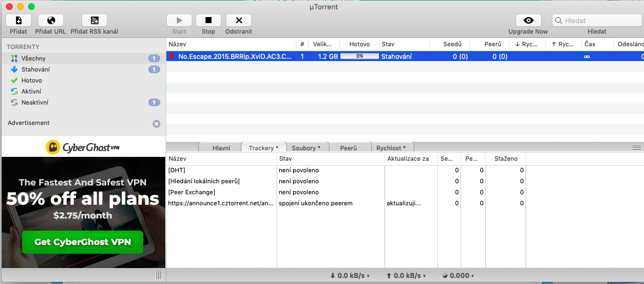Click the Start play button
The height and width of the screenshot is (284, 644).
tap(179, 20)
